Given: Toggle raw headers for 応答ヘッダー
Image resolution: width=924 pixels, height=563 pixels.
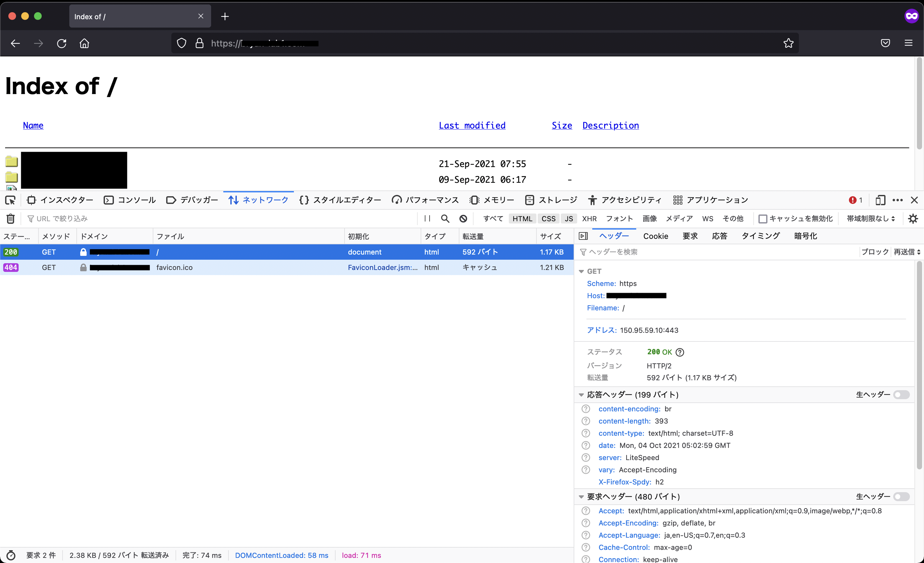Looking at the screenshot, I should point(901,395).
